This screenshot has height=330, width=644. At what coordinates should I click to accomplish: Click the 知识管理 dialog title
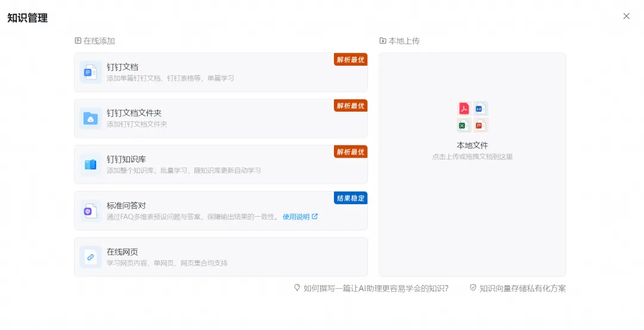(27, 18)
